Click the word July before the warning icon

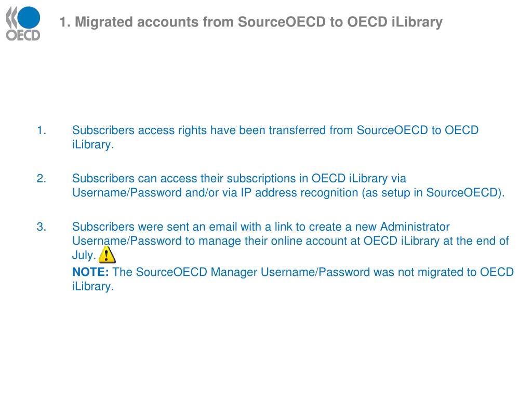click(84, 255)
